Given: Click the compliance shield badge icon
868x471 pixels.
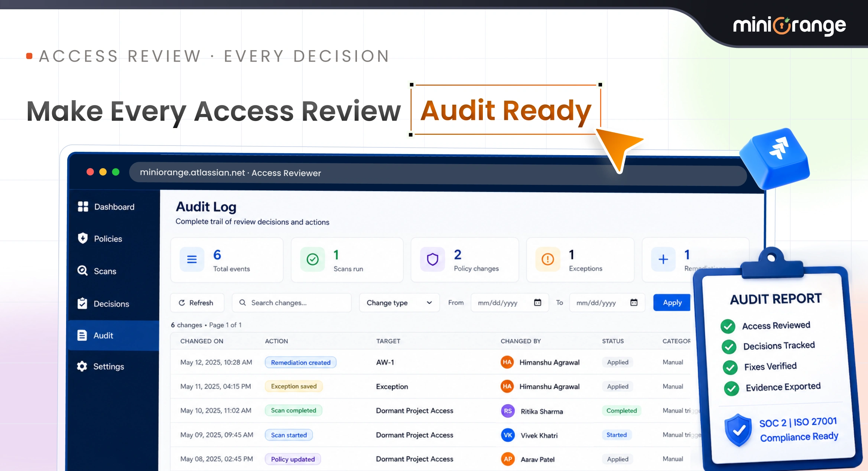Looking at the screenshot, I should 738,431.
